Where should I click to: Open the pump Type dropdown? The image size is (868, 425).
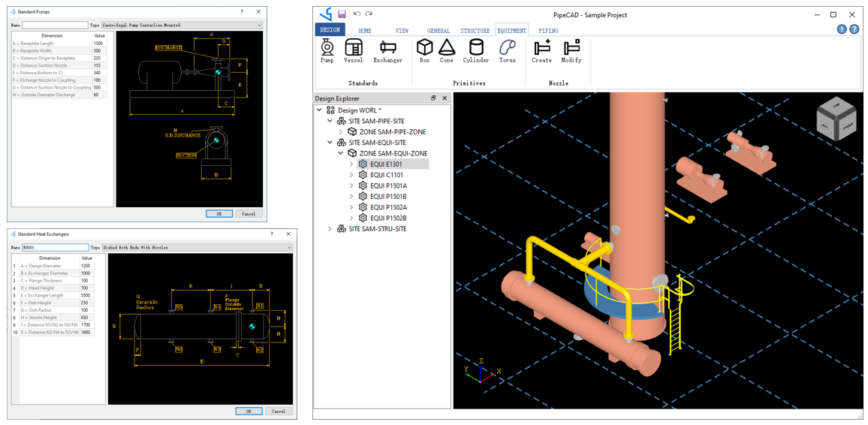pyautogui.click(x=259, y=26)
